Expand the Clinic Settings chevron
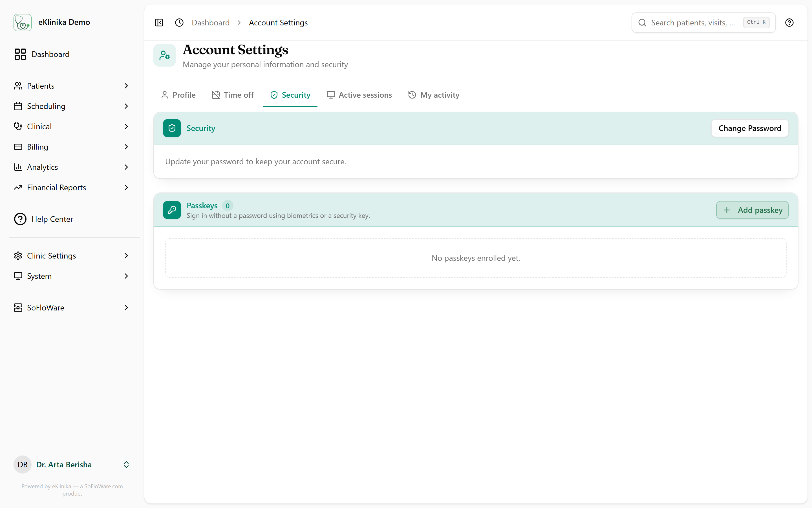 coord(126,256)
